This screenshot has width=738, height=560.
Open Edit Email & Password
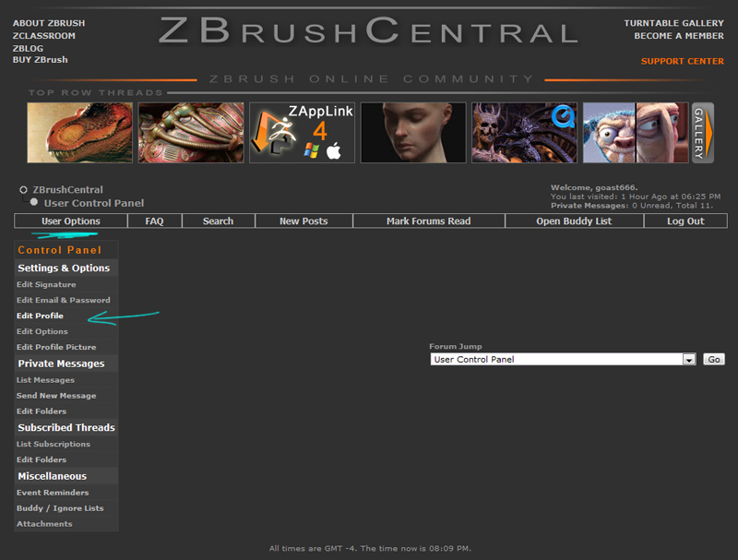tap(64, 300)
